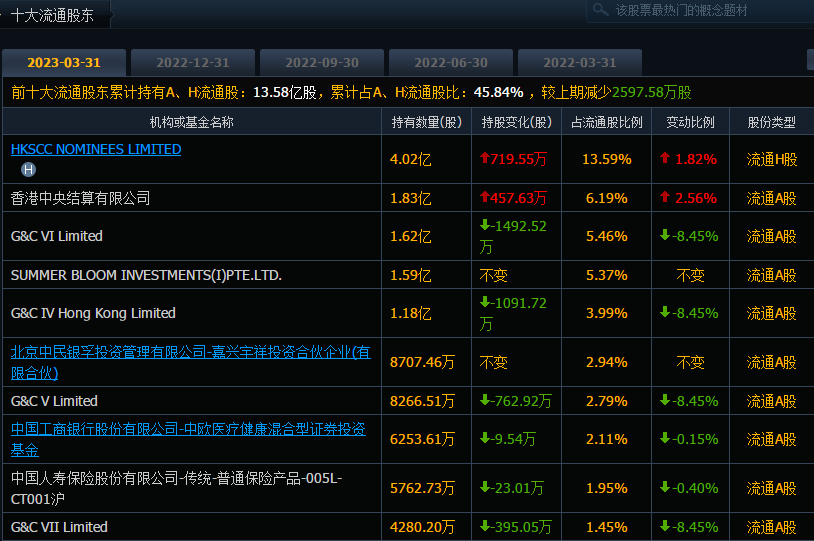Viewport: 814px width, 541px height.
Task: Switch to the 2022-12-31 tab
Action: tap(193, 63)
